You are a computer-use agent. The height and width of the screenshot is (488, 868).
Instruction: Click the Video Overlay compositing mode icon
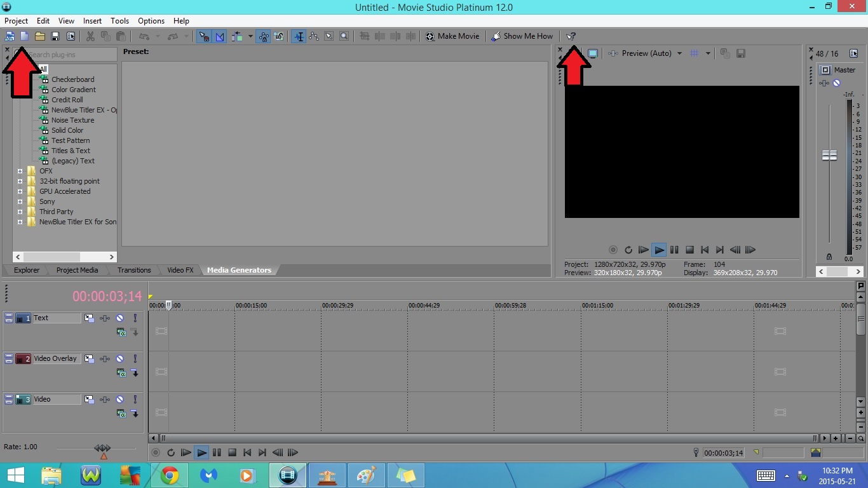121,373
